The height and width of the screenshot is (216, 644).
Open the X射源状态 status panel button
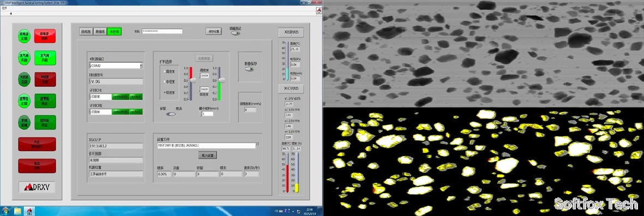coord(291,32)
